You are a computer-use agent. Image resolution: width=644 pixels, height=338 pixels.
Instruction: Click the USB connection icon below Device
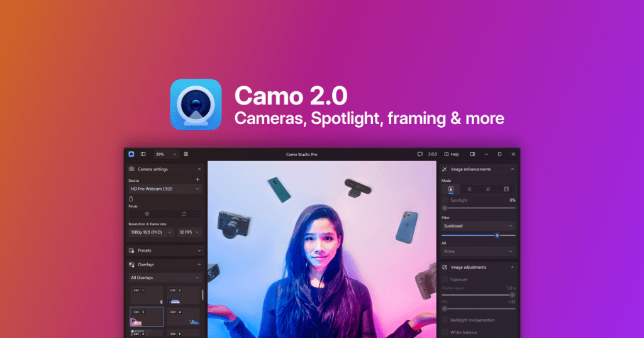tap(131, 199)
